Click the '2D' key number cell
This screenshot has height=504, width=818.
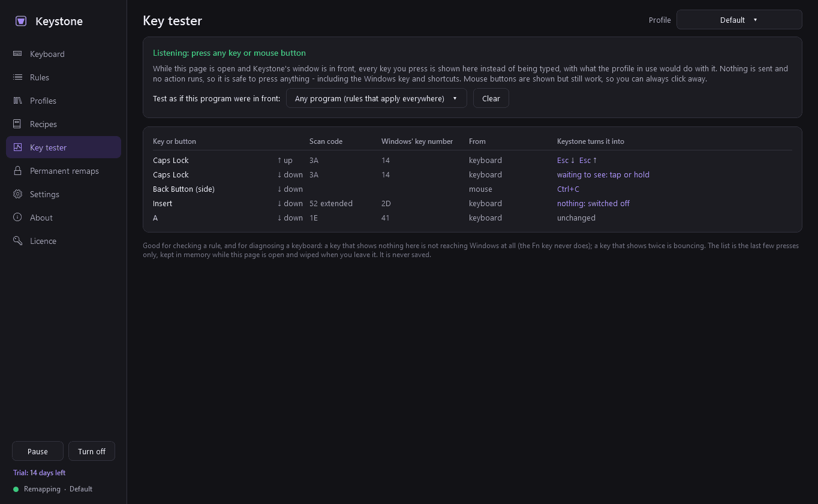[386, 204]
